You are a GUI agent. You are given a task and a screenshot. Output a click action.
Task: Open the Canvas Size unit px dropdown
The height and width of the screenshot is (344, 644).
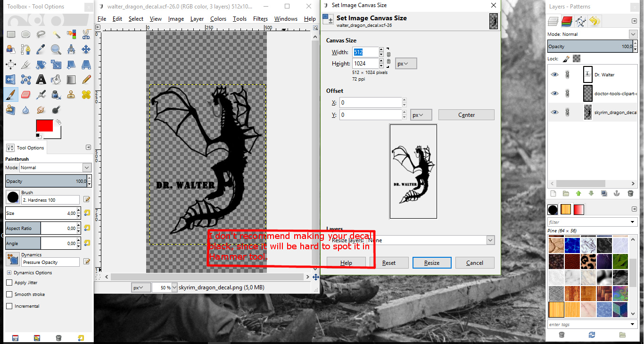[406, 64]
